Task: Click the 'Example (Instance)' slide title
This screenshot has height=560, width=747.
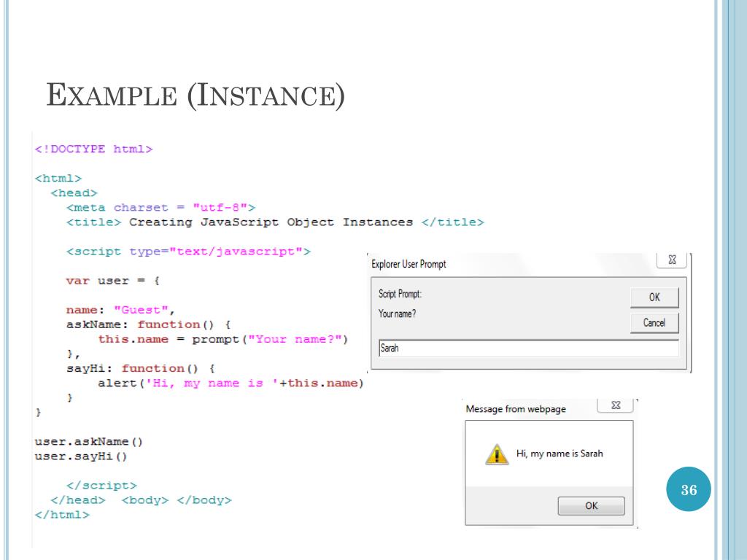Action: point(196,96)
